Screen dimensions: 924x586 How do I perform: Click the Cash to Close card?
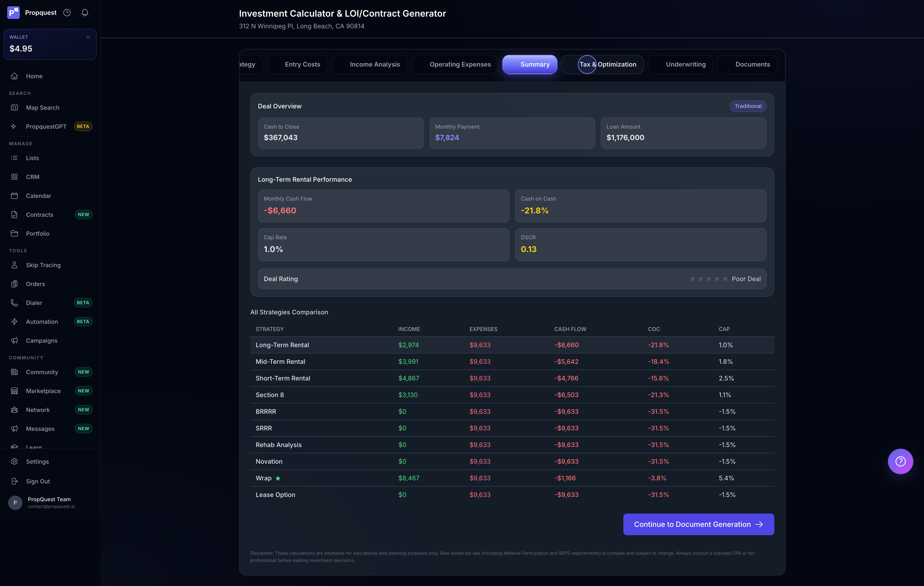pyautogui.click(x=341, y=133)
